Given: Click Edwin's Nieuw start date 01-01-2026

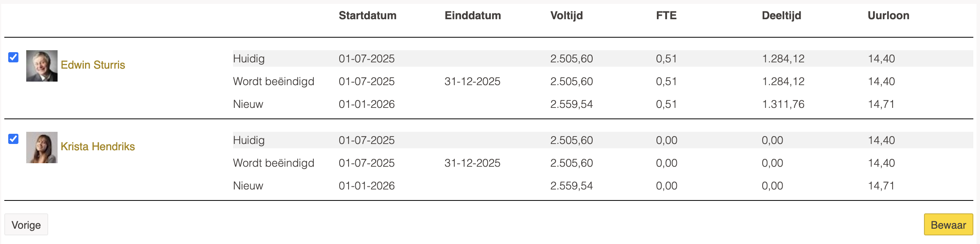Looking at the screenshot, I should coord(367,104).
